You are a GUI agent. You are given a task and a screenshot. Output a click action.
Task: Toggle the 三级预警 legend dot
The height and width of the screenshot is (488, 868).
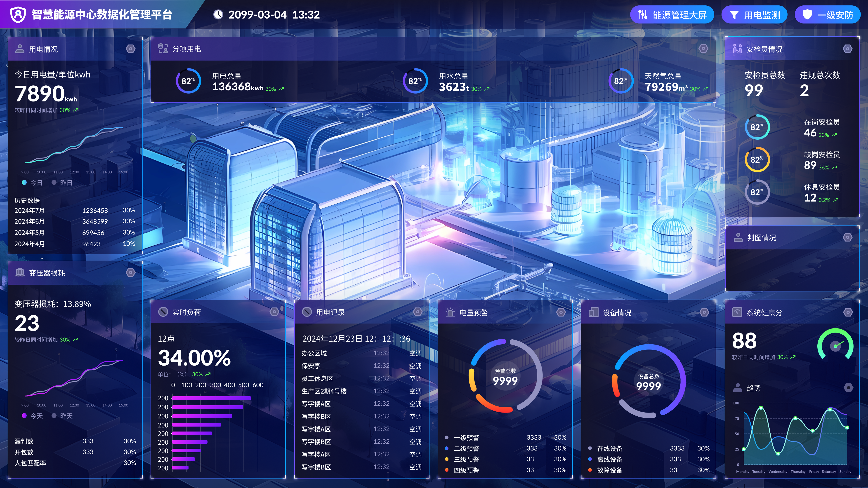click(446, 459)
